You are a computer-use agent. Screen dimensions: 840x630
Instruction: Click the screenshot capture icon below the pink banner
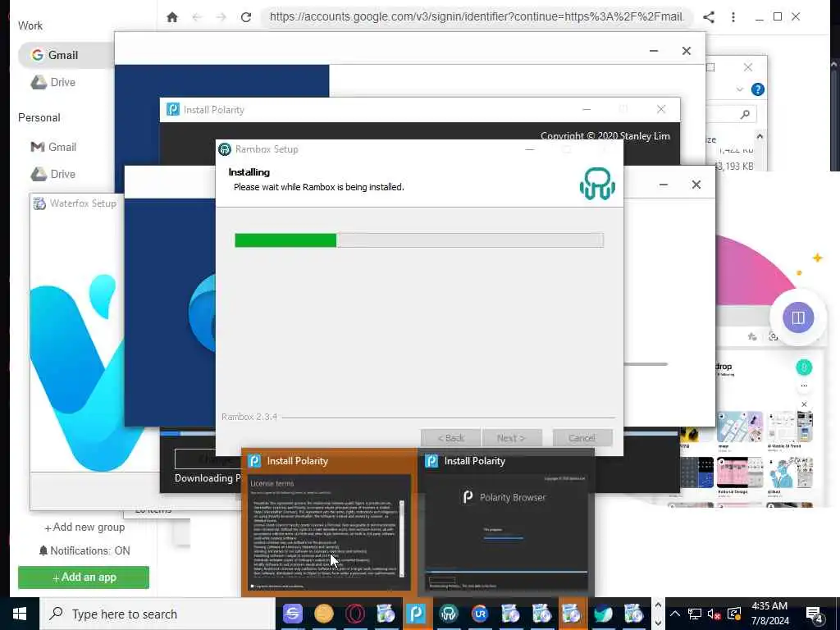coord(773,336)
